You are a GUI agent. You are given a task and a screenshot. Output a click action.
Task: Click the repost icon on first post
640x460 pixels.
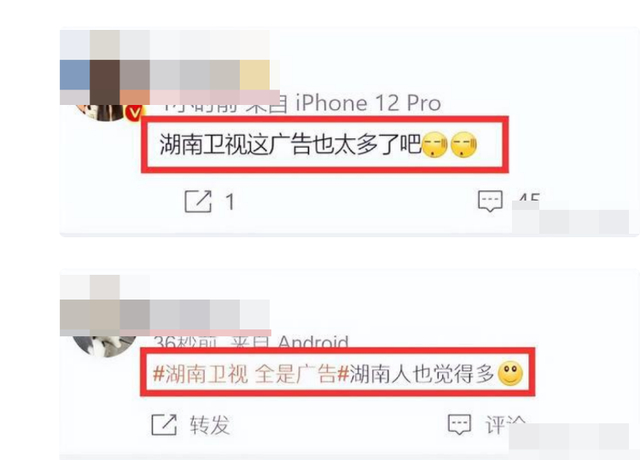coord(198,201)
